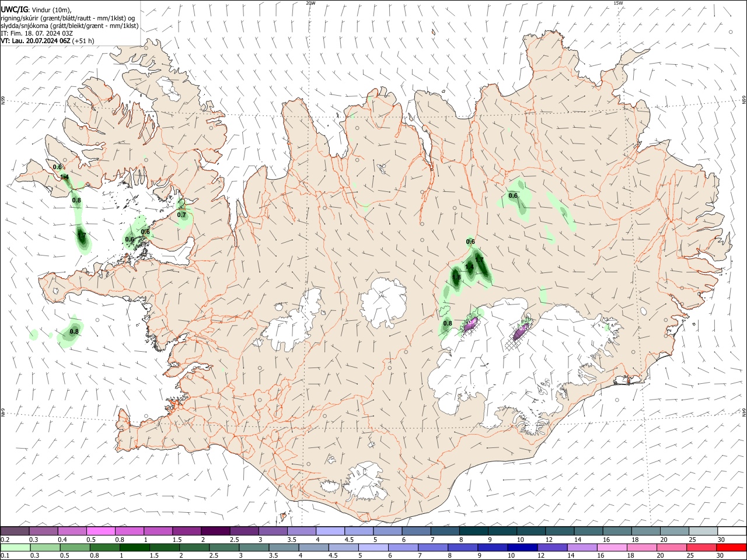Click the 0.7 precipitation value on the map
Screen dimensions: 747x560
click(181, 215)
